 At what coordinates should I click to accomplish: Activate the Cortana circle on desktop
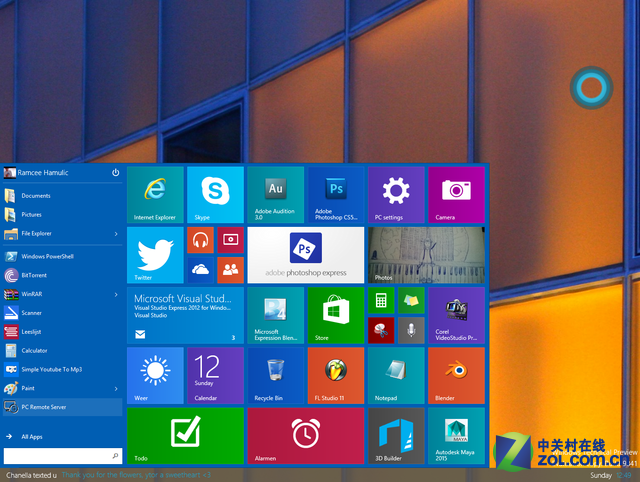[x=591, y=88]
